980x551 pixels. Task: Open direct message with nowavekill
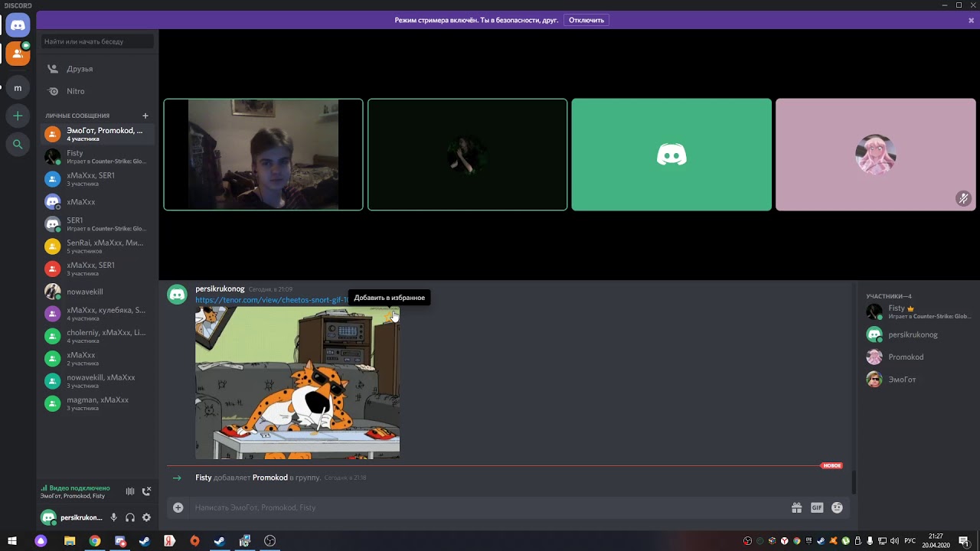point(97,292)
